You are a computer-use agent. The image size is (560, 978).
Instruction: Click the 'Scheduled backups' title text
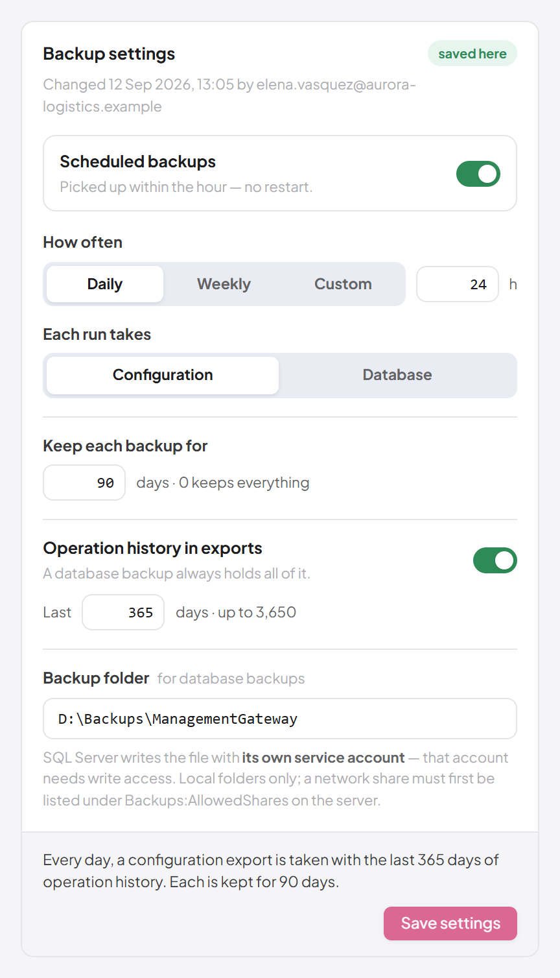pos(137,161)
